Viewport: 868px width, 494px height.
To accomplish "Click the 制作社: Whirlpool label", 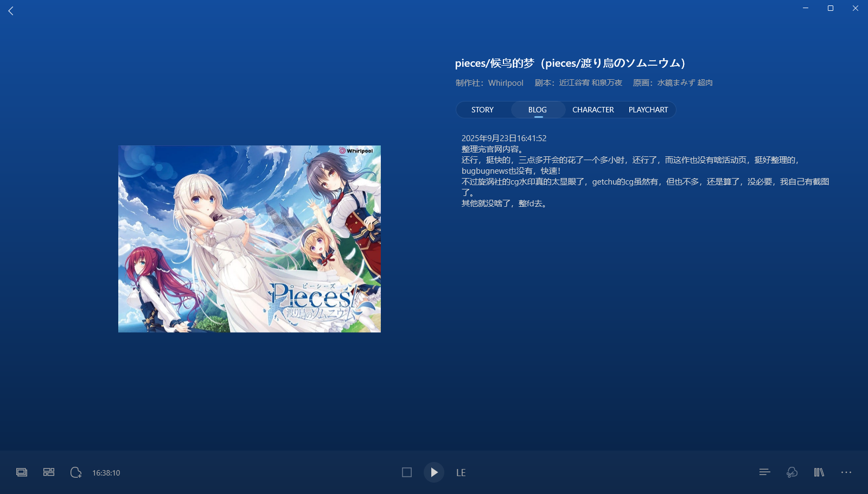I will click(489, 83).
